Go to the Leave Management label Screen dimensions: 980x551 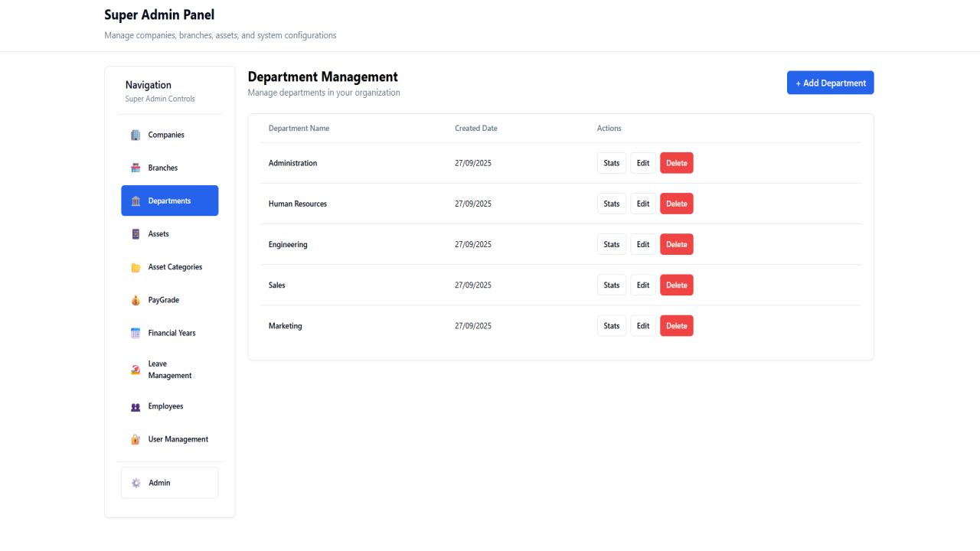pyautogui.click(x=170, y=370)
